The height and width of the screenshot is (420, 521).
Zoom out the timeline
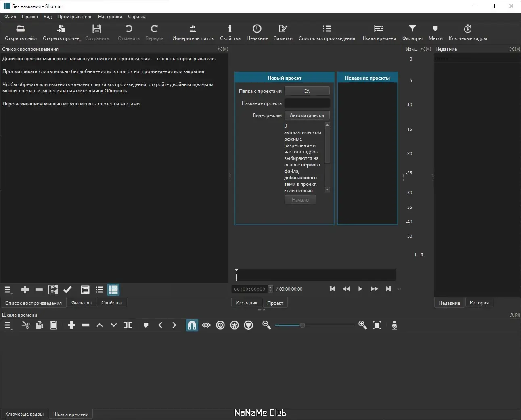point(266,325)
